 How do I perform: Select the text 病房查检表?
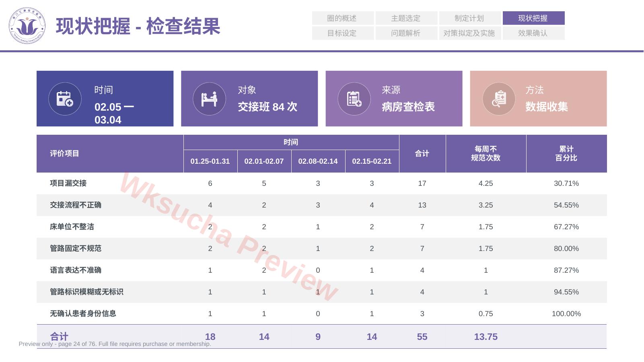408,107
